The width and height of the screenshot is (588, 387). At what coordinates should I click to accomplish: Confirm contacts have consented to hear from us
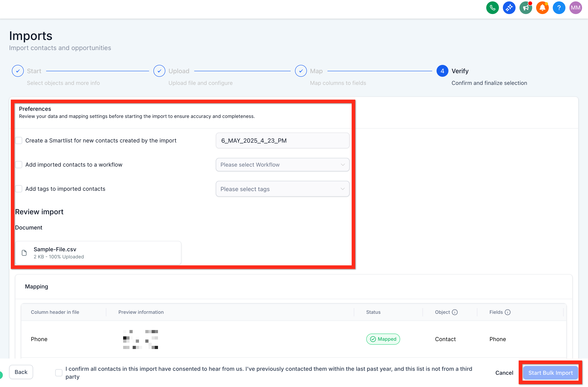coord(59,372)
